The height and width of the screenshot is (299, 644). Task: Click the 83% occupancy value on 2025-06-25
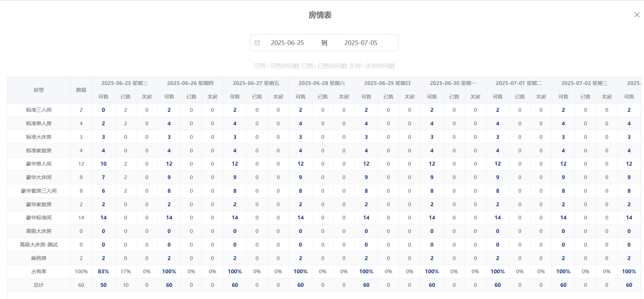tap(103, 272)
